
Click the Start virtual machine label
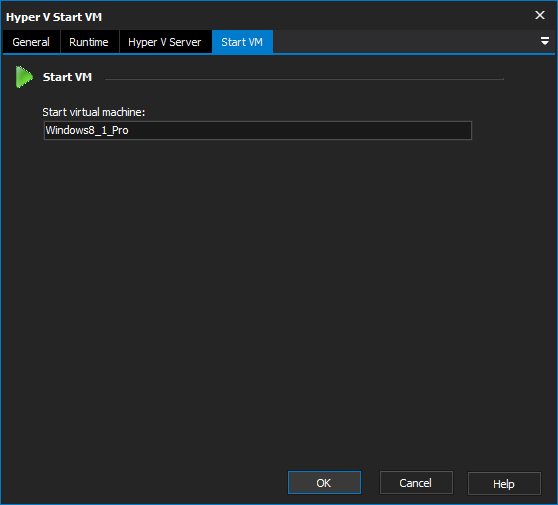pos(94,112)
